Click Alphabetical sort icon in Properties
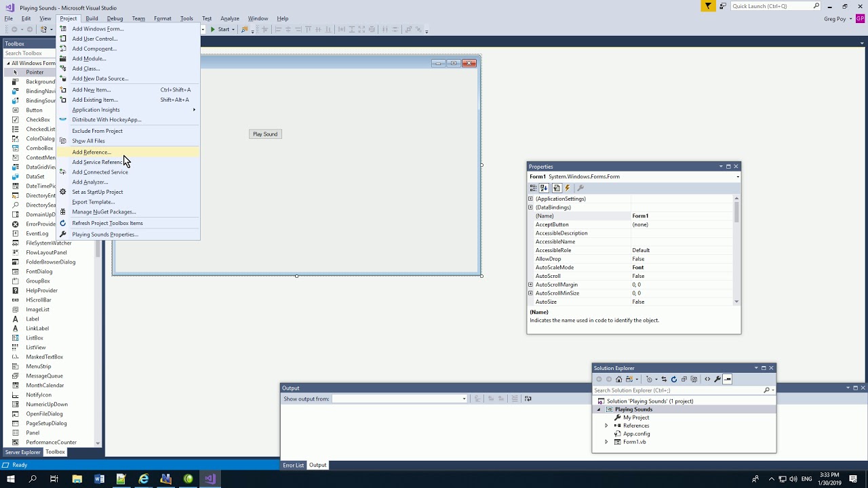Image resolution: width=868 pixels, height=488 pixels. (544, 188)
